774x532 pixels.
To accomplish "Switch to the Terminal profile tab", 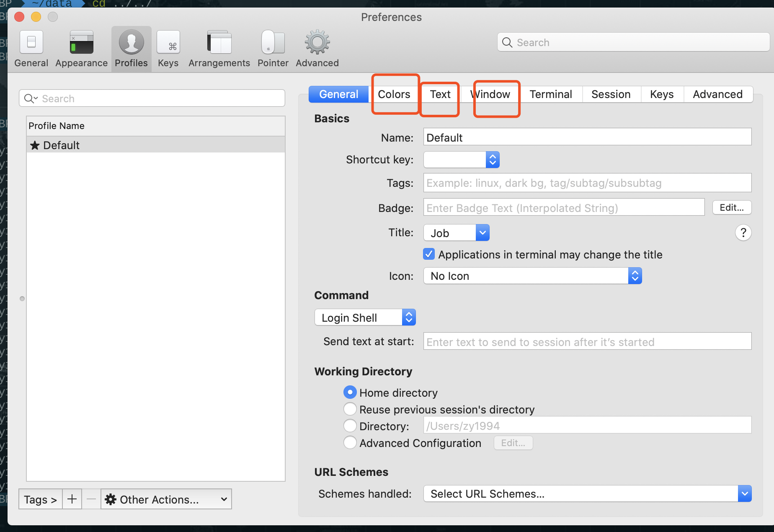I will (x=551, y=94).
